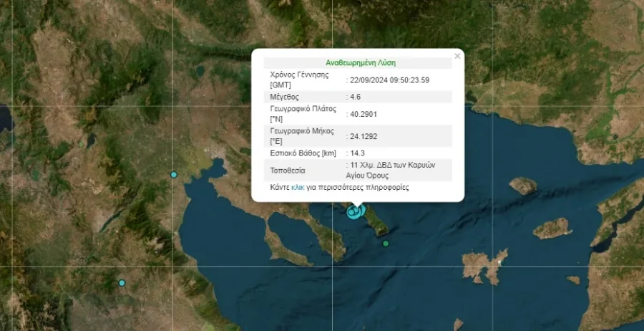The width and height of the screenshot is (644, 331).
Task: Click the teal earthquake marker in southwest
Action: tap(122, 283)
